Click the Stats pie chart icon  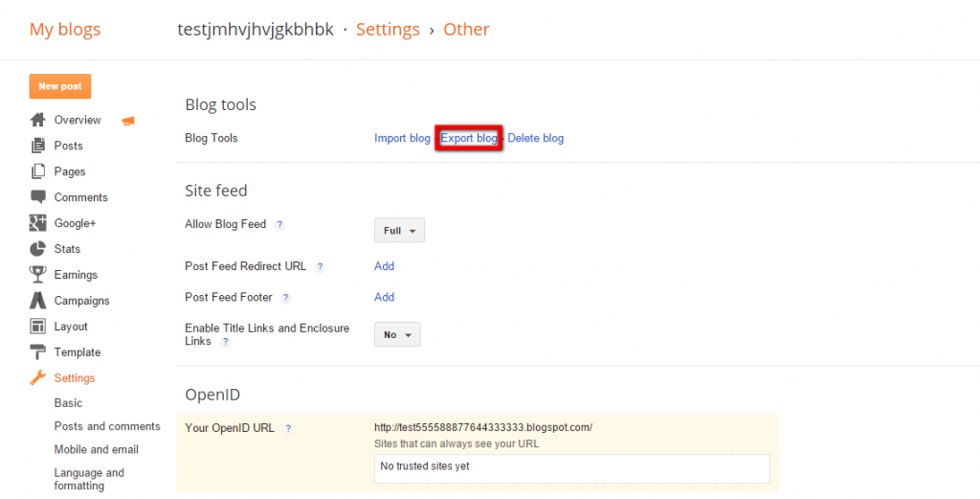[38, 249]
